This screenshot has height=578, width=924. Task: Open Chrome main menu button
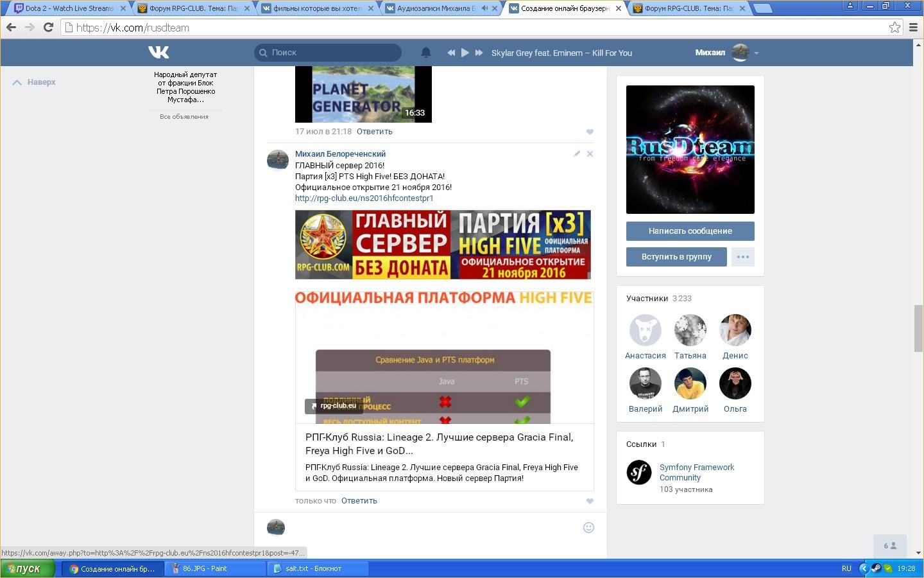coord(913,28)
